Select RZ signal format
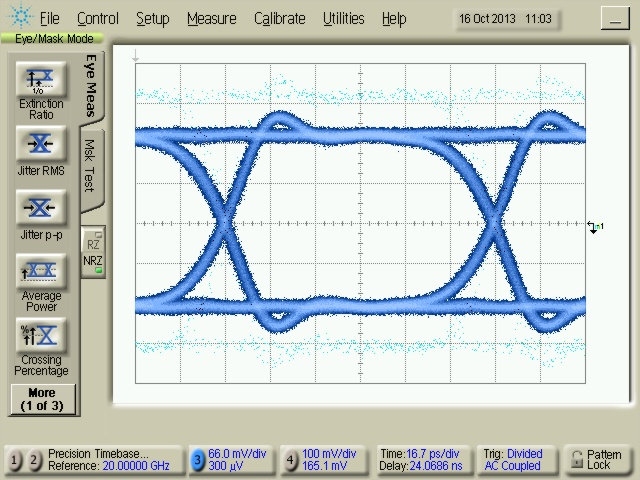The height and width of the screenshot is (480, 640). click(x=93, y=241)
